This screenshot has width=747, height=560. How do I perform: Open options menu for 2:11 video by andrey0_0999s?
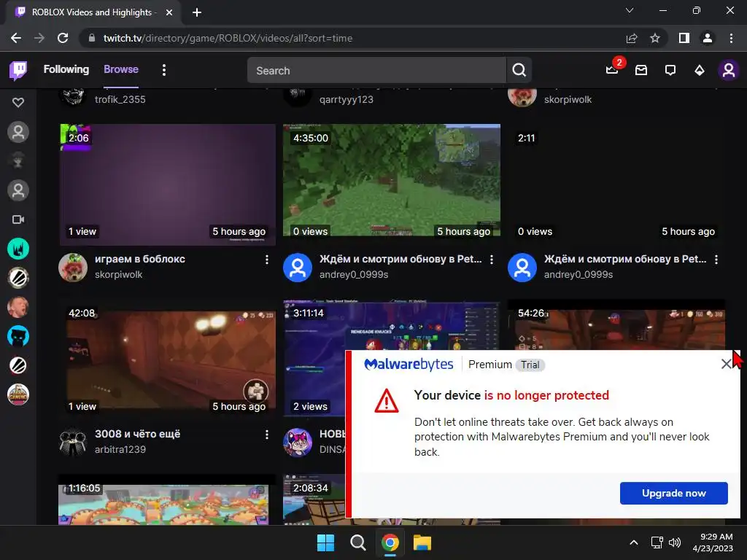pyautogui.click(x=716, y=260)
